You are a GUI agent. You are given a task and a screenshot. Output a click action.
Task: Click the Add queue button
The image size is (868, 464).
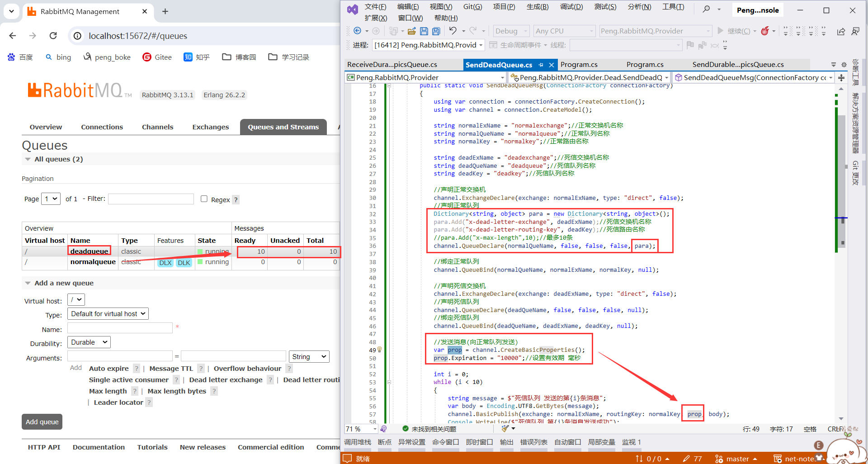tap(42, 421)
